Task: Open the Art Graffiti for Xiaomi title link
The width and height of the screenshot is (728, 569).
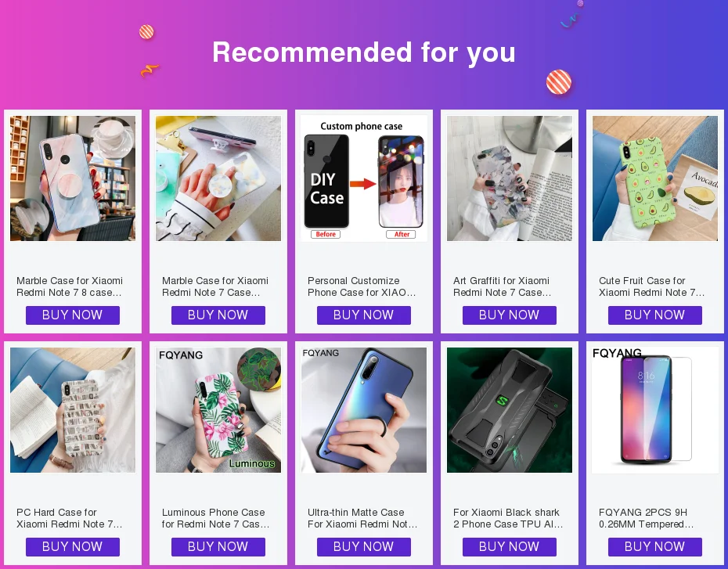Action: click(502, 286)
